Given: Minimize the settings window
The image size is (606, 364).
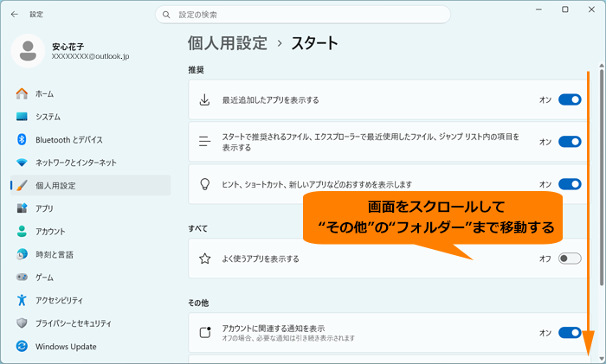Looking at the screenshot, I should 538,10.
